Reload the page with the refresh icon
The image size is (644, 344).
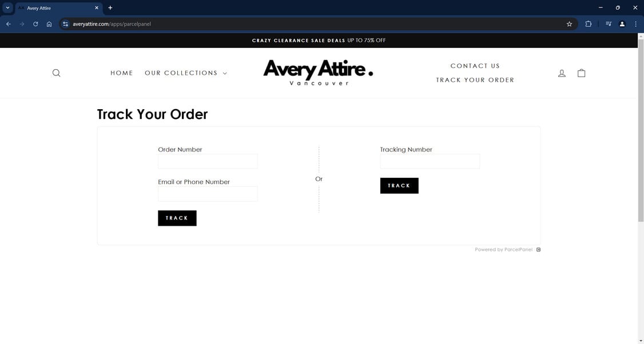click(x=35, y=24)
